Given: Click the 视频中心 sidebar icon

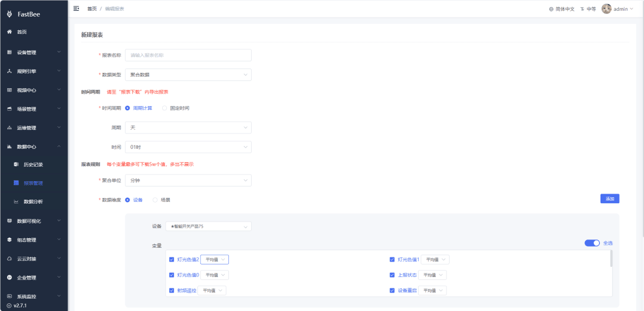Looking at the screenshot, I should 10,91.
